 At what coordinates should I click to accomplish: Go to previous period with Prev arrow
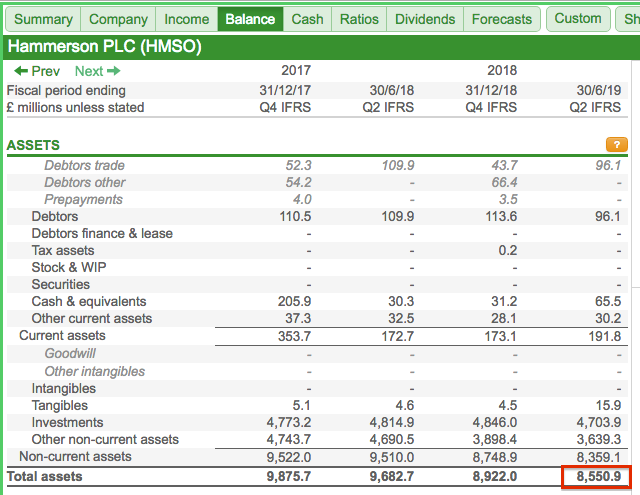click(37, 71)
